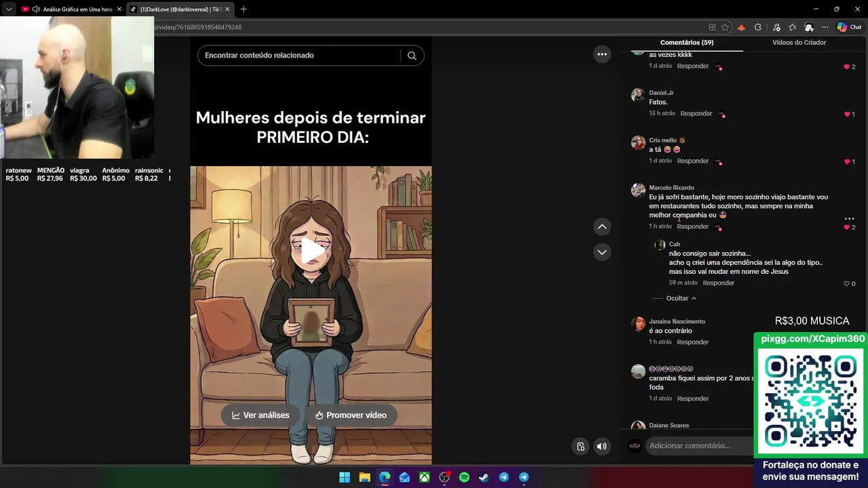Open Xbox app from taskbar
Viewport: 868px width, 488px height.
click(x=424, y=477)
